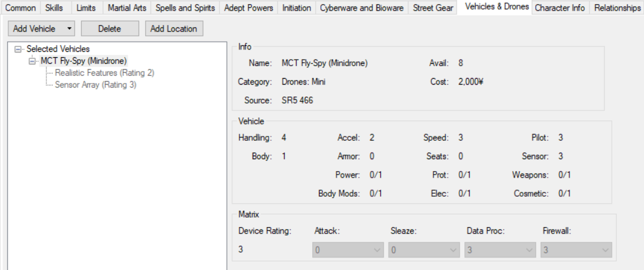
Task: Select Sensor Array (Rating 3) item
Action: [x=95, y=85]
